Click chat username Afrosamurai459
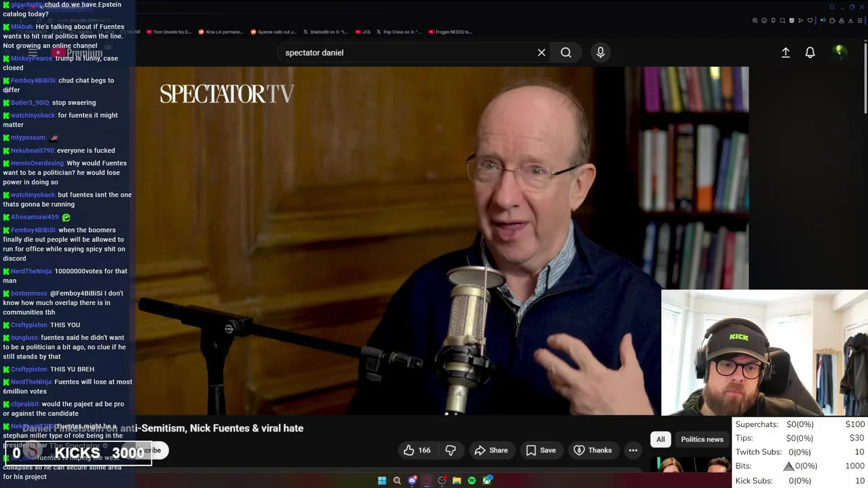The image size is (868, 488). click(35, 217)
